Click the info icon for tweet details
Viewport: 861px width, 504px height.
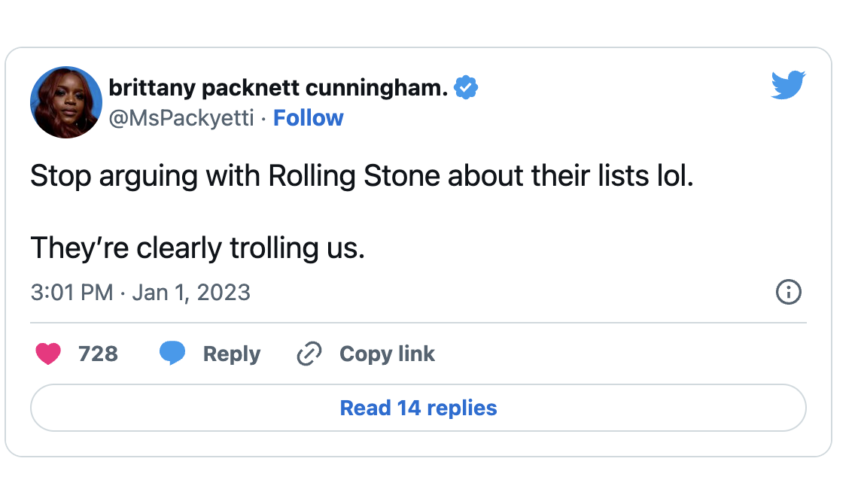click(788, 293)
